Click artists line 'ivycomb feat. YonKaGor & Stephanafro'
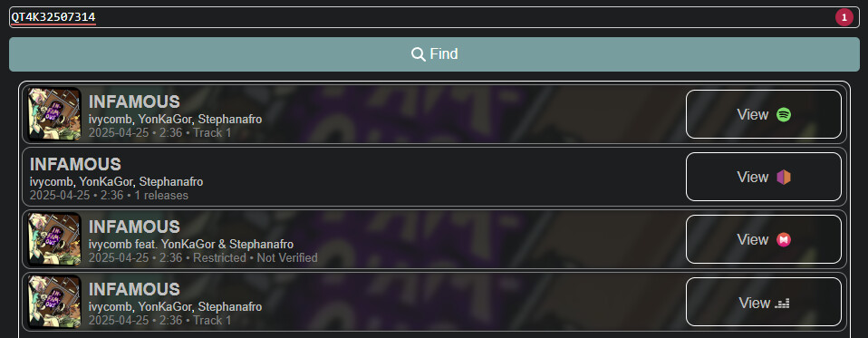The image size is (868, 338). pos(191,245)
